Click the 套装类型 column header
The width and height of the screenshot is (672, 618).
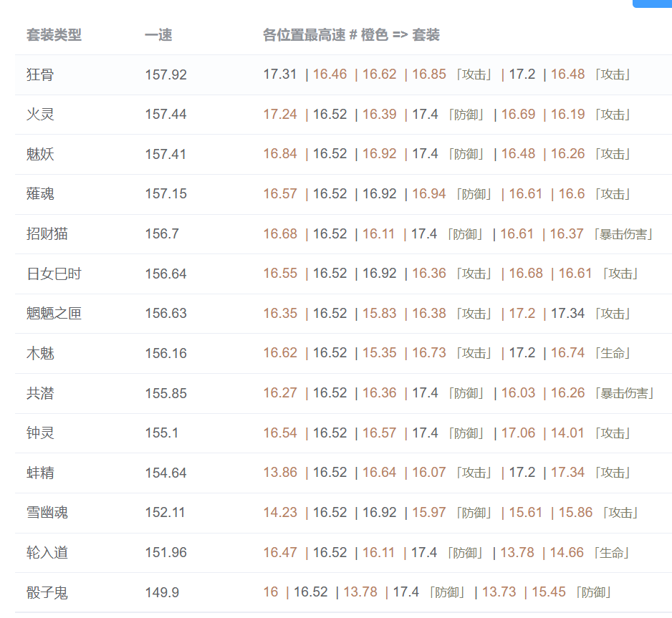(x=54, y=35)
